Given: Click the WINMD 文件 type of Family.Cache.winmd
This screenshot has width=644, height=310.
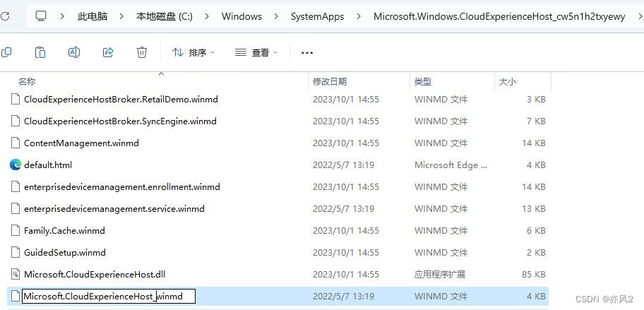Looking at the screenshot, I should point(441,230).
